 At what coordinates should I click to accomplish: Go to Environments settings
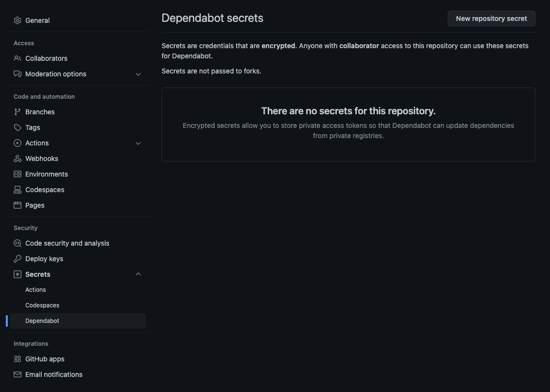click(78, 174)
